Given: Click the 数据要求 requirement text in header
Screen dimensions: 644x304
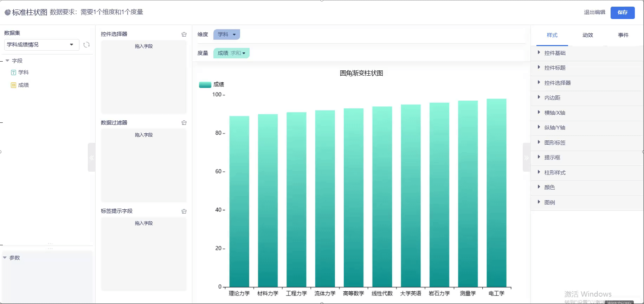Looking at the screenshot, I should tap(96, 12).
